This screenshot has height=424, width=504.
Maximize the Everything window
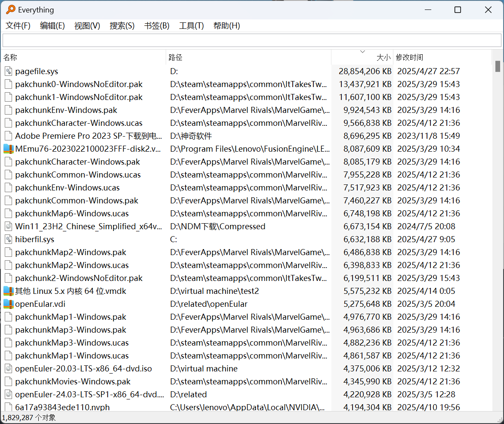[x=458, y=9]
